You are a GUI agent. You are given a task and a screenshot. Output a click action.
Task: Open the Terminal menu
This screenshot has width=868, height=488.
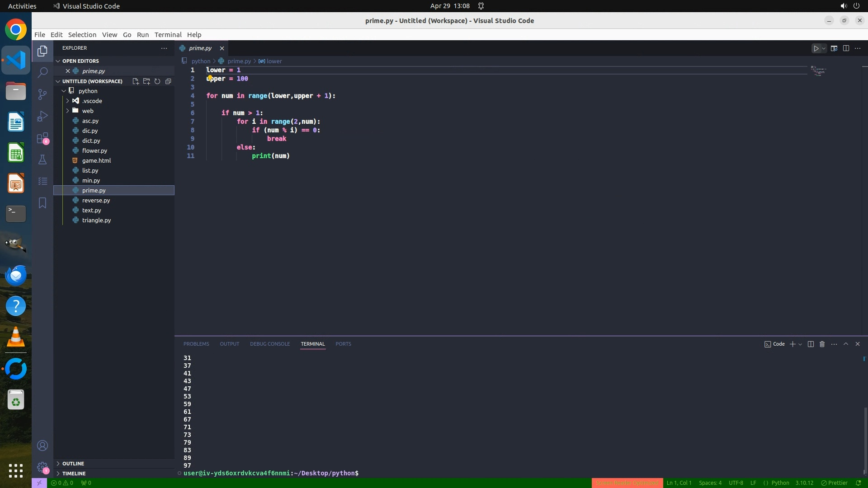[168, 35]
